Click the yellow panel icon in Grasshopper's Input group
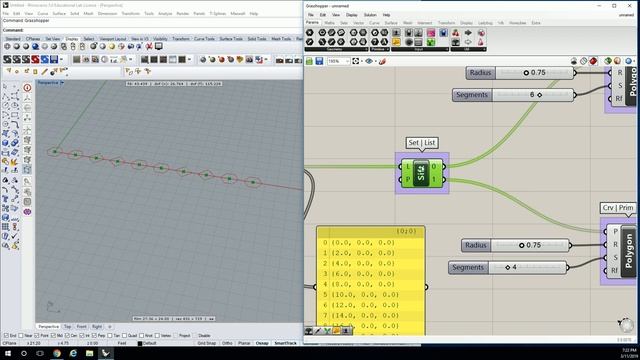640x360 pixels. point(396,42)
